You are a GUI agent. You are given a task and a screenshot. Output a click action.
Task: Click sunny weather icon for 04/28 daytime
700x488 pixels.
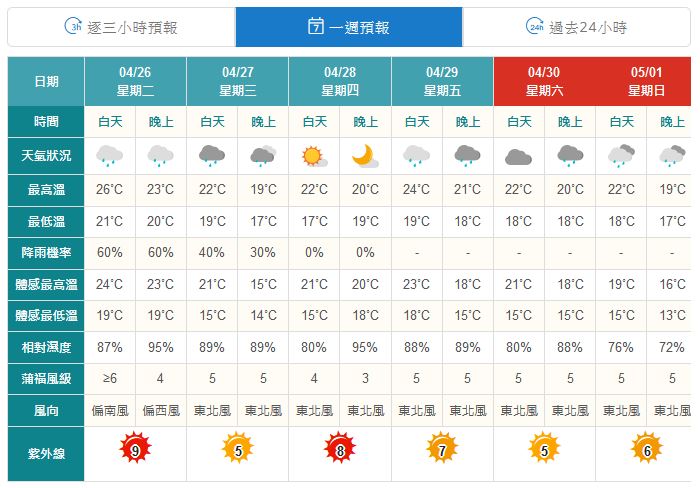(x=314, y=156)
